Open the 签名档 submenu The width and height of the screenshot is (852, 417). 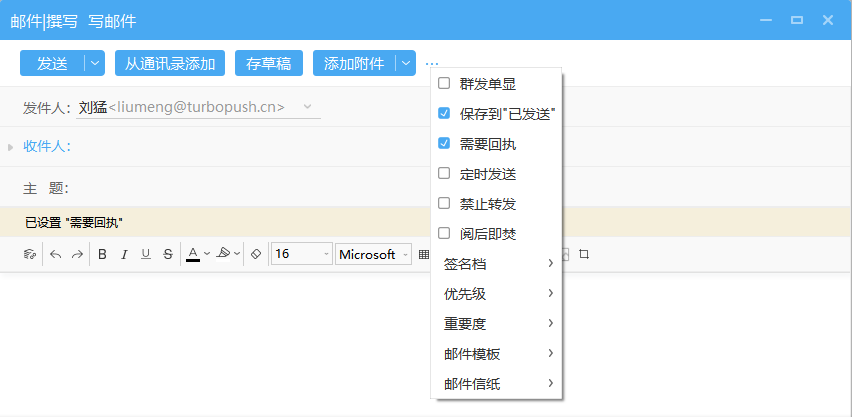(497, 264)
